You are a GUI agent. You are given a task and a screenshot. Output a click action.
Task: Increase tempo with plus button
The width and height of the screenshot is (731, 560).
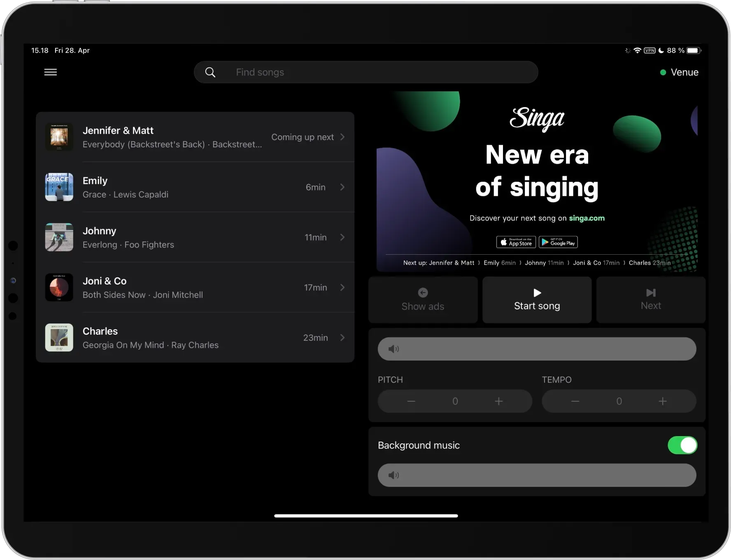click(663, 401)
